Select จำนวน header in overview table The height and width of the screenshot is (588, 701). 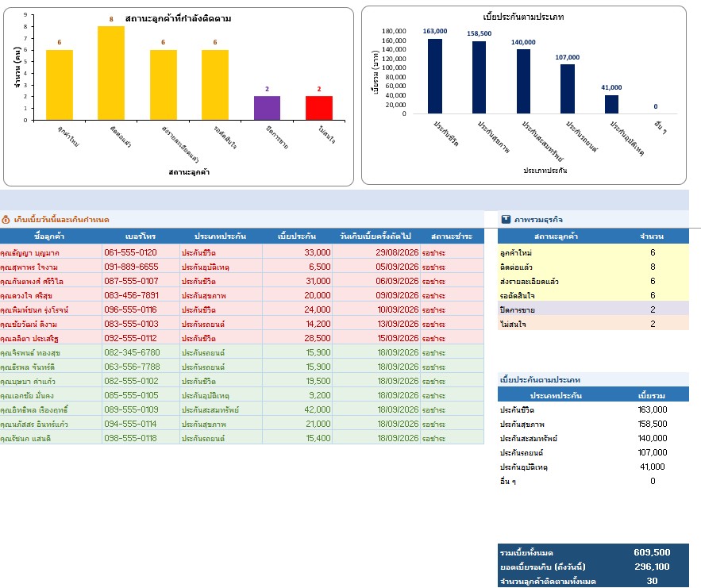click(x=652, y=236)
